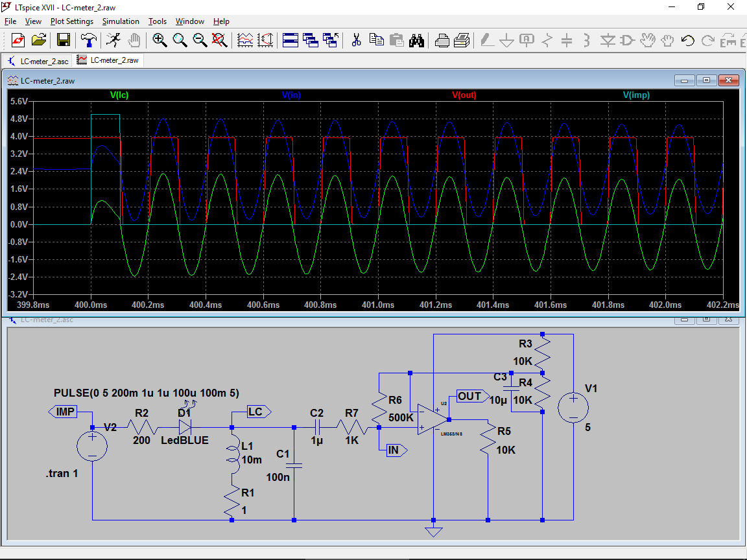Click the Tile Windows icon
Screen dimensions: 747x560
pos(290,41)
